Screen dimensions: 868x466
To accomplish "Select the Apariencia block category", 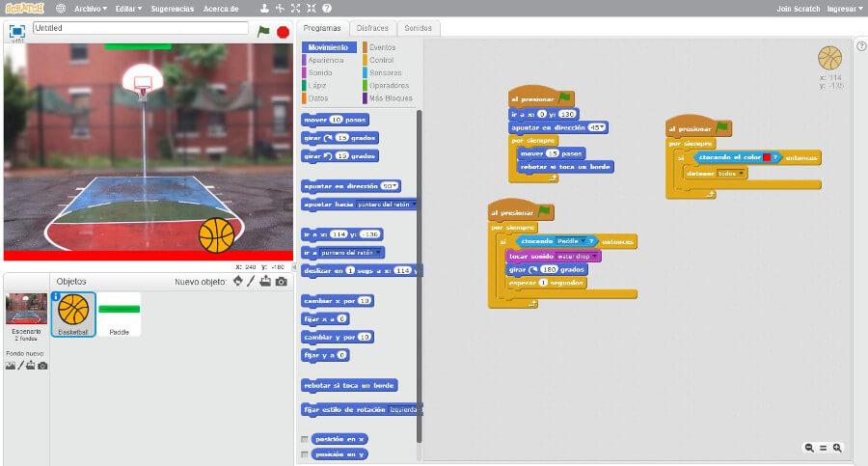I will point(326,60).
